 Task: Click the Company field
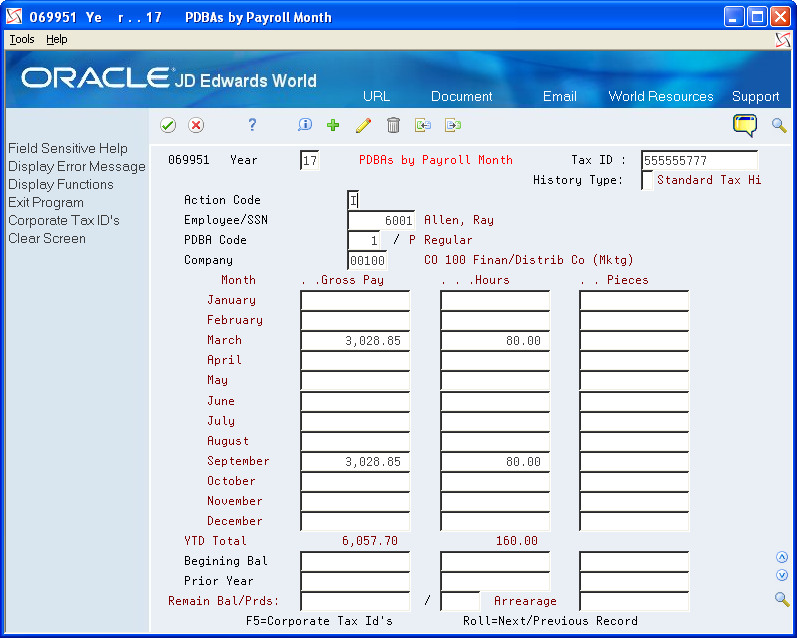367,260
